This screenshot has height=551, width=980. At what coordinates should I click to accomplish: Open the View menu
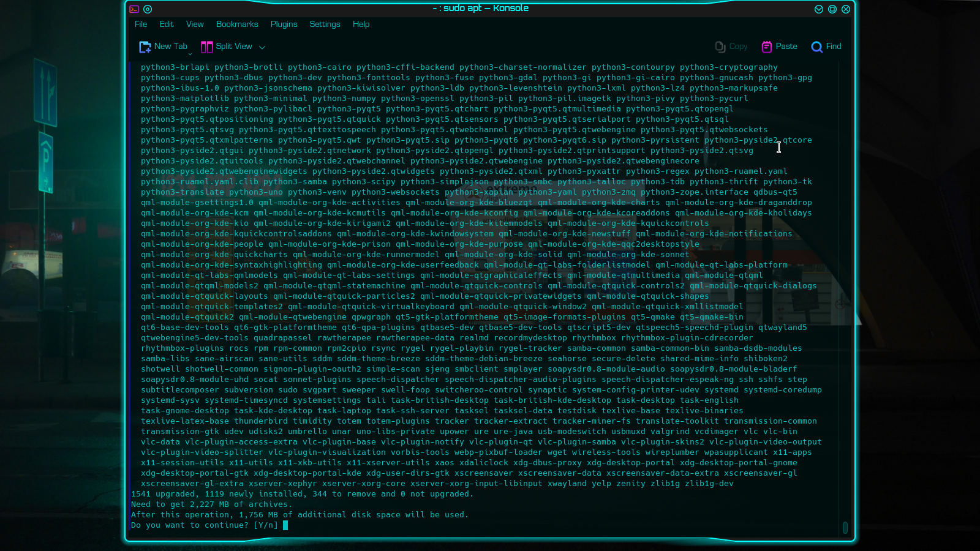[x=195, y=24]
